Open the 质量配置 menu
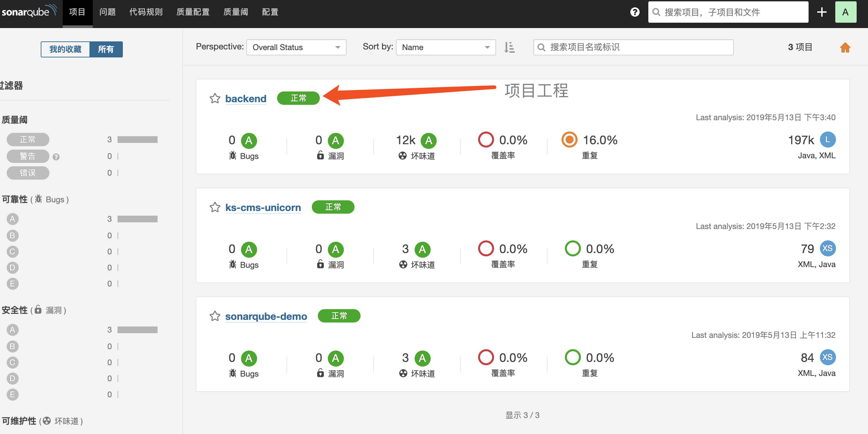Screen dimensions: 868x434 pos(193,12)
